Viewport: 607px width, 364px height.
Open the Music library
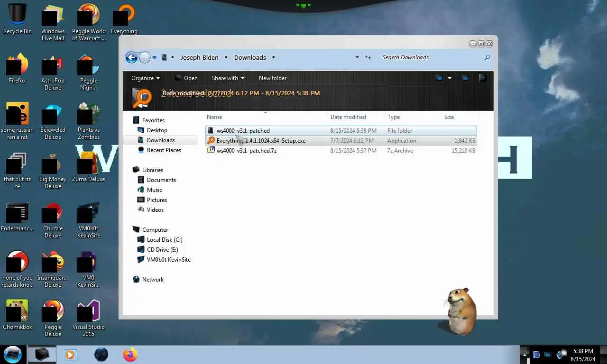[x=155, y=190]
